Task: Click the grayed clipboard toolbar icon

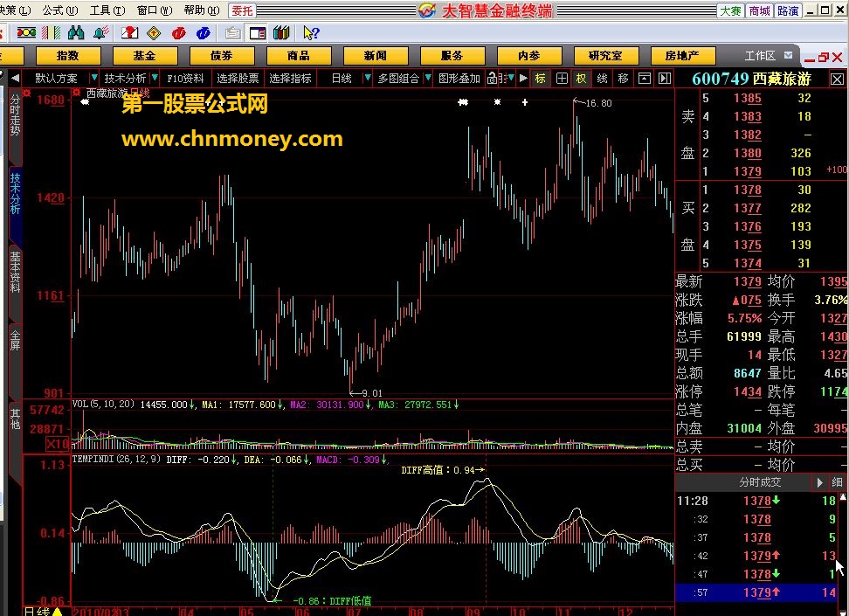Action: tap(233, 33)
